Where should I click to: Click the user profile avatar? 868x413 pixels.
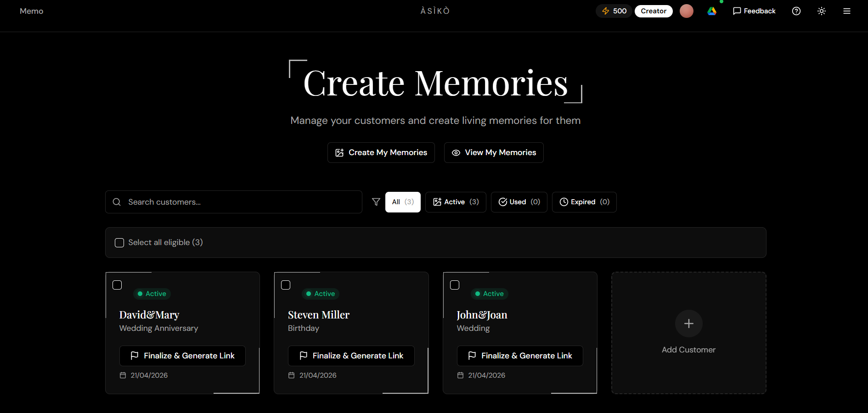point(686,11)
